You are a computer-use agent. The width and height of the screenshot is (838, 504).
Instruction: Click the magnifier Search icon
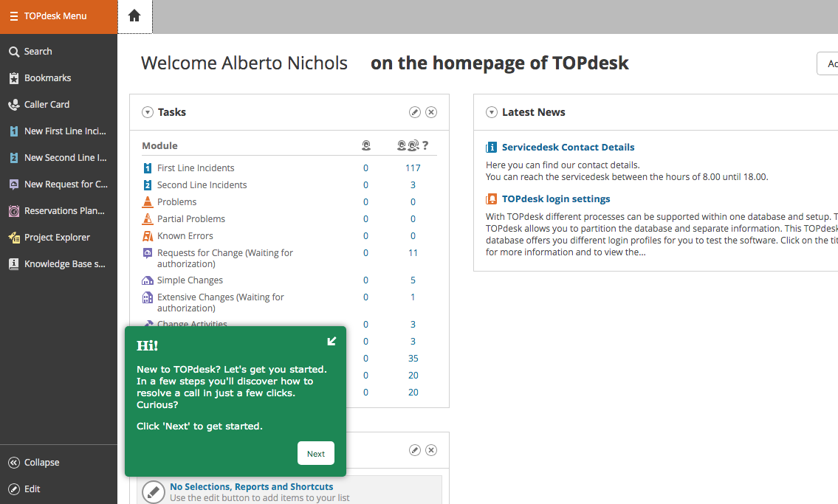click(x=14, y=52)
